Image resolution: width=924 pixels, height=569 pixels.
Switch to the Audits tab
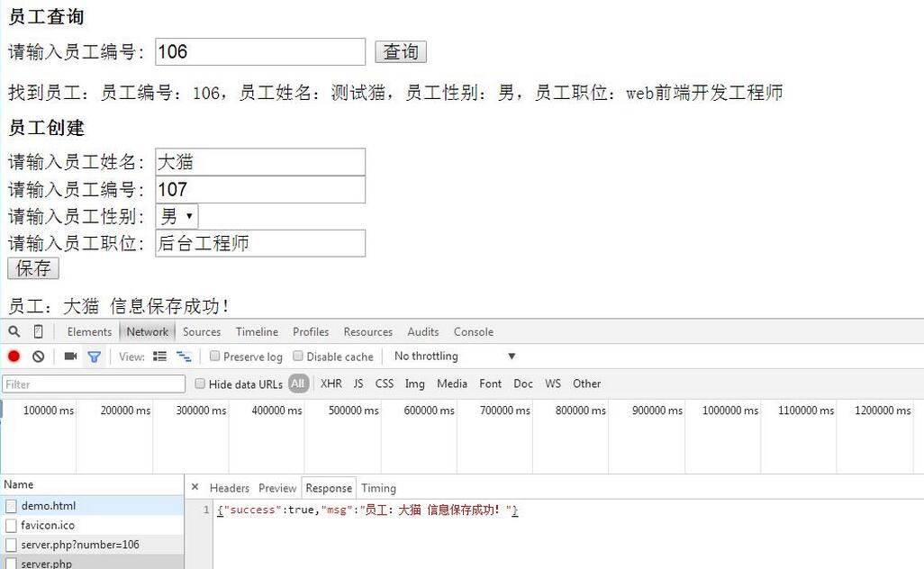tap(423, 331)
